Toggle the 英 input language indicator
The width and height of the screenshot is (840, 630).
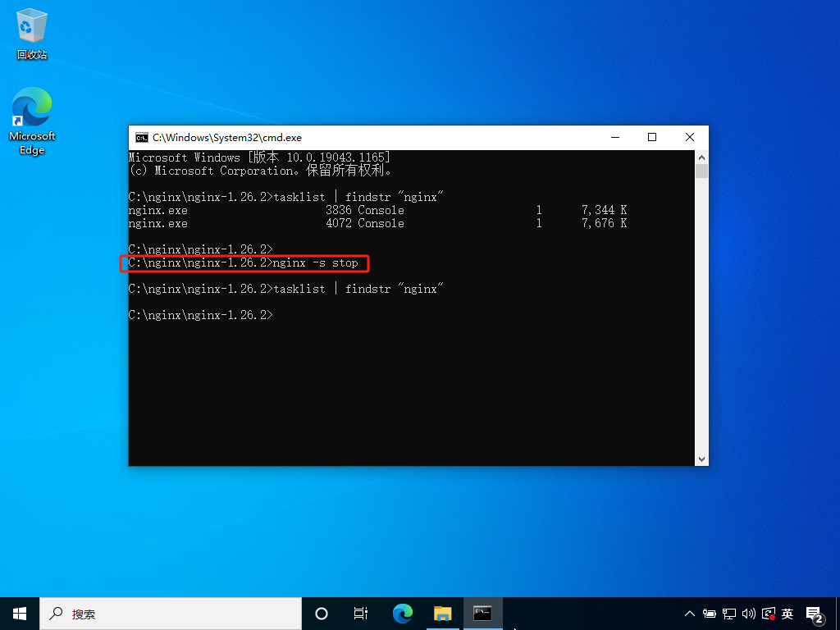(787, 614)
